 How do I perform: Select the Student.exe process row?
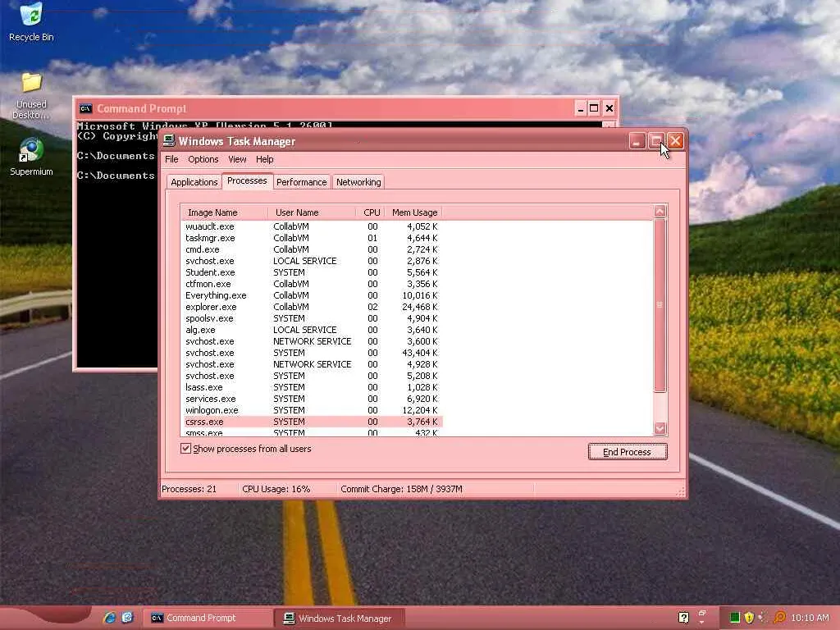click(x=312, y=272)
